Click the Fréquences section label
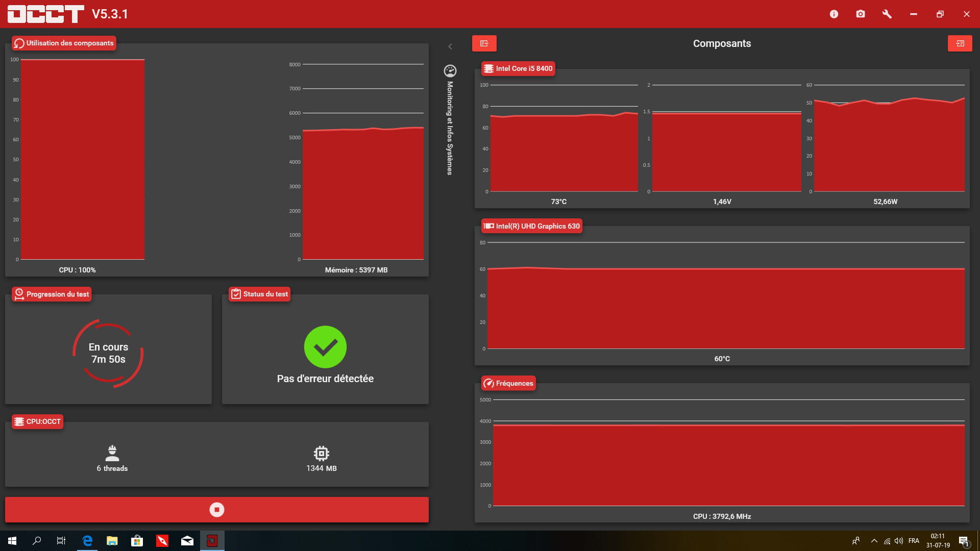This screenshot has width=980, height=551. coord(508,383)
